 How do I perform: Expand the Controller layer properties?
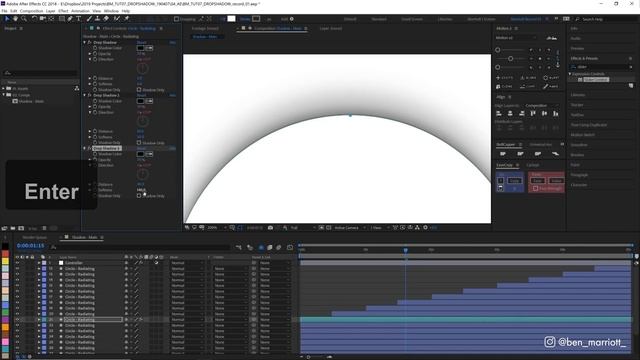coord(39,263)
